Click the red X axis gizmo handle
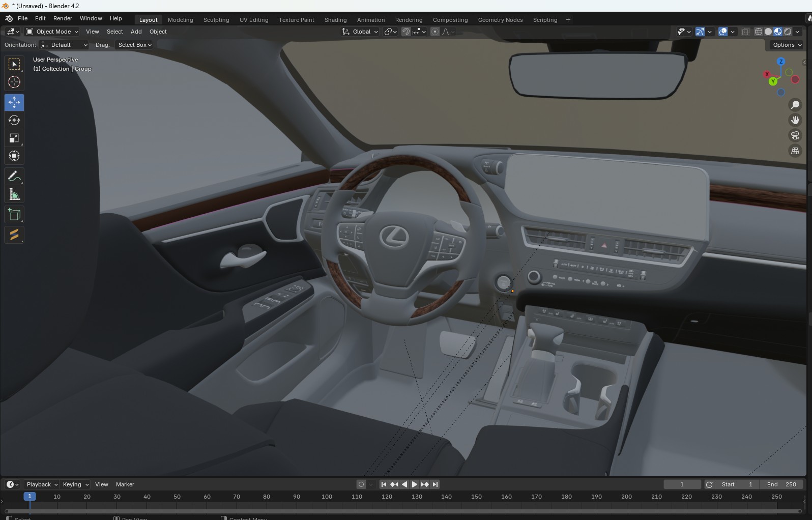812x520 pixels. point(767,74)
